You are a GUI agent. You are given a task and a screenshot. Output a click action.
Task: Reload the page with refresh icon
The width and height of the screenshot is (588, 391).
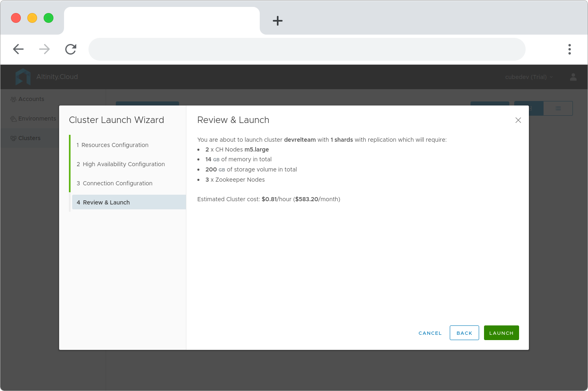(71, 49)
